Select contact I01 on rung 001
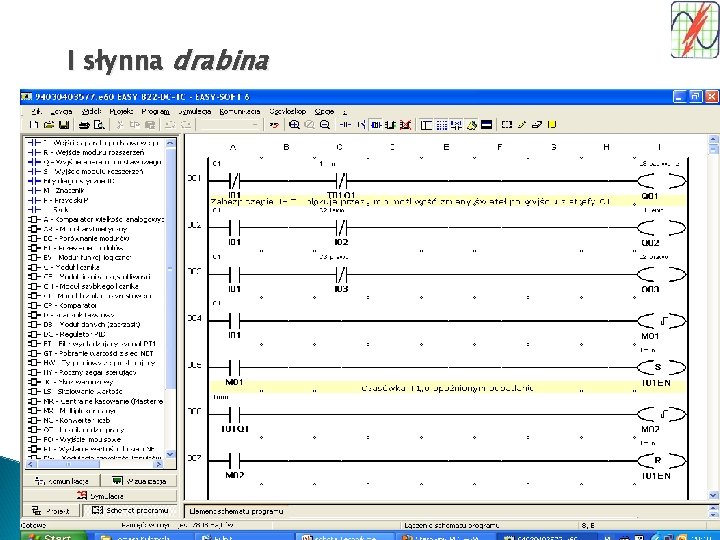 coord(234,181)
